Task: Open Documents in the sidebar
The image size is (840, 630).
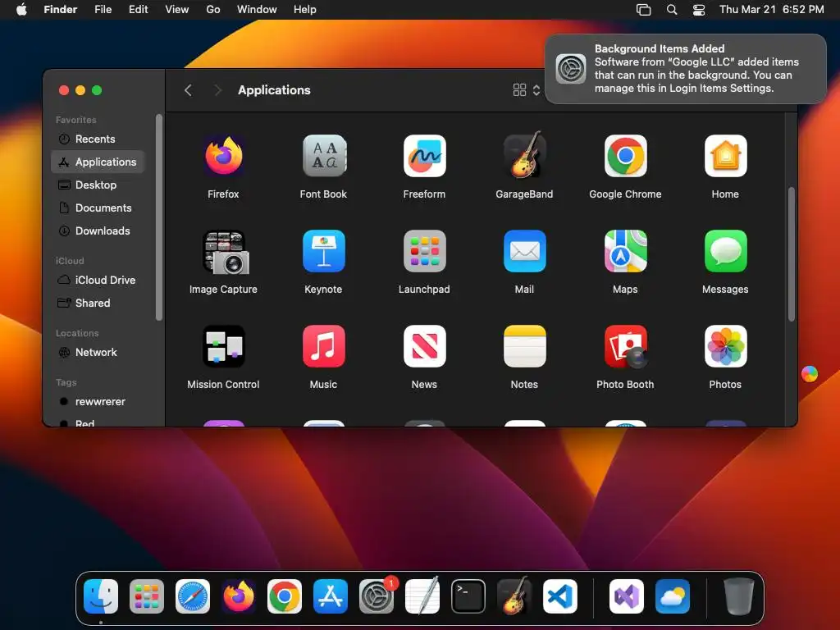Action: point(98,208)
